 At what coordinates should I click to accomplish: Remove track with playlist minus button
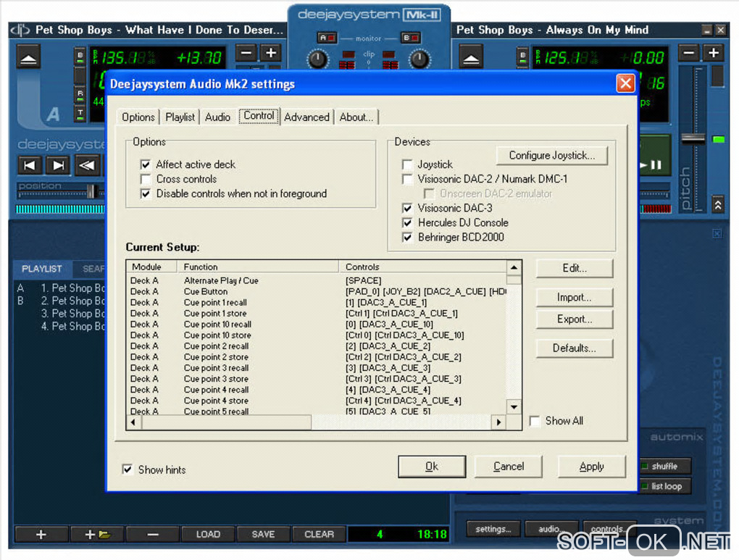[x=153, y=535]
